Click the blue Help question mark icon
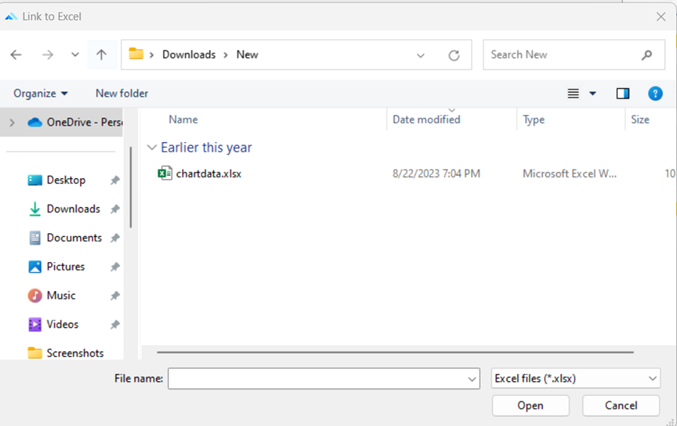This screenshot has height=426, width=677. click(655, 94)
